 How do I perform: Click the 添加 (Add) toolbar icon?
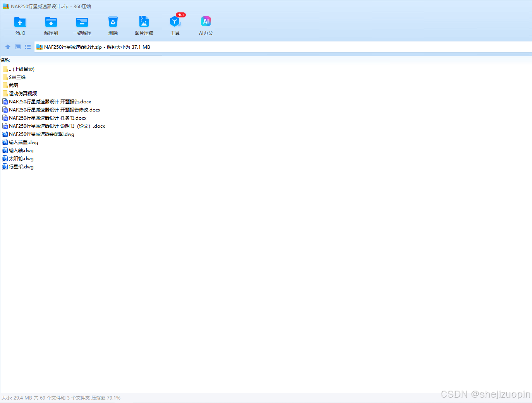(x=20, y=22)
